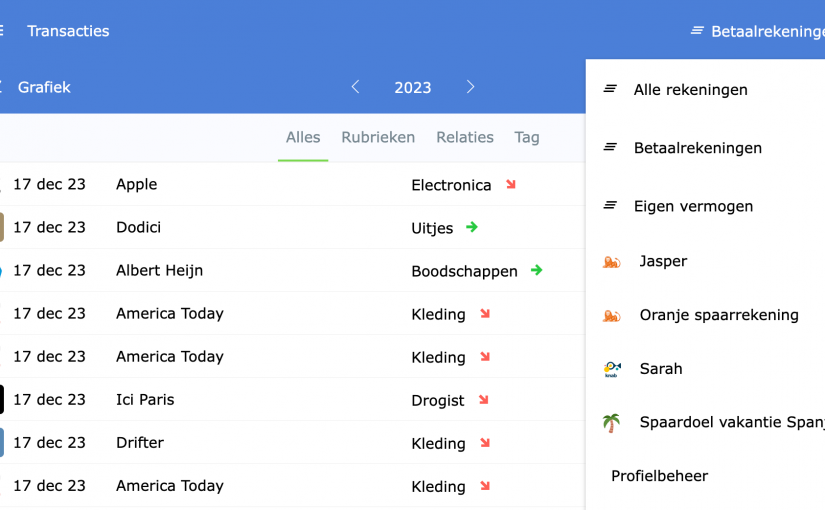Click the Oranje spaarrekening lion icon
This screenshot has width=825, height=510.
click(611, 316)
